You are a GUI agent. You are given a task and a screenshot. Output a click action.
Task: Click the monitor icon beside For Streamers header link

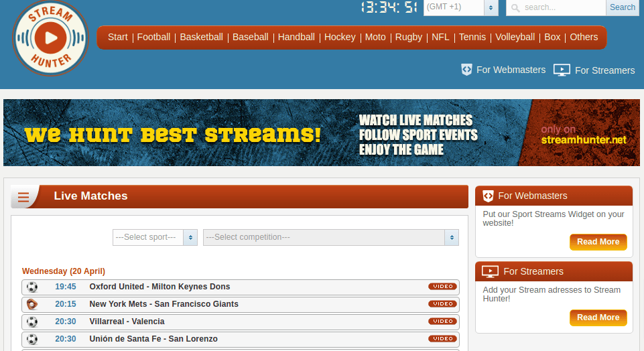point(562,70)
